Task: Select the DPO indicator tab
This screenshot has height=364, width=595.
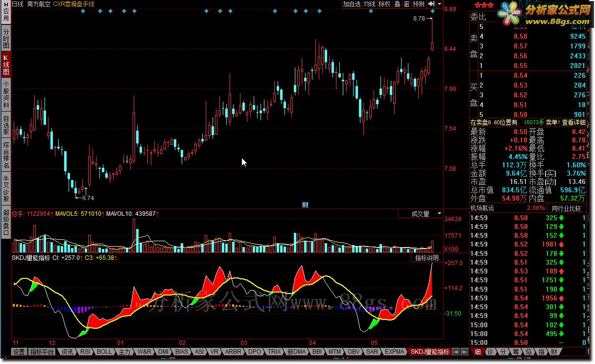Action: [255, 352]
